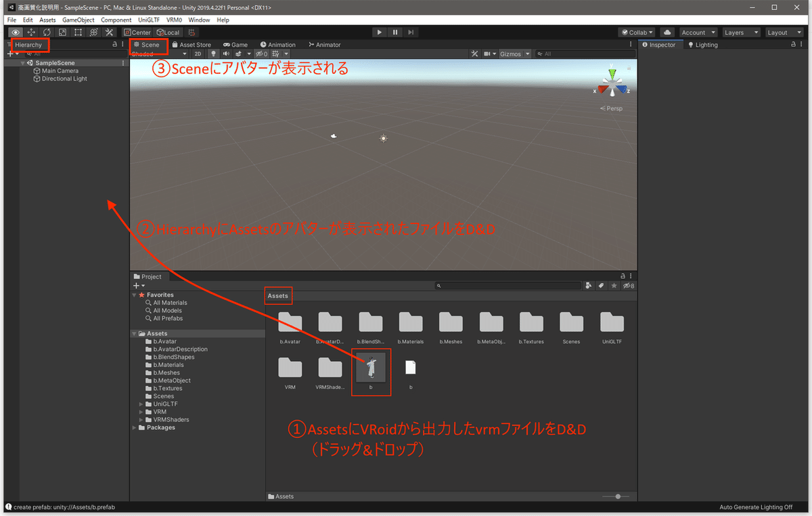Toggle scene audio speaker icon

click(x=226, y=53)
